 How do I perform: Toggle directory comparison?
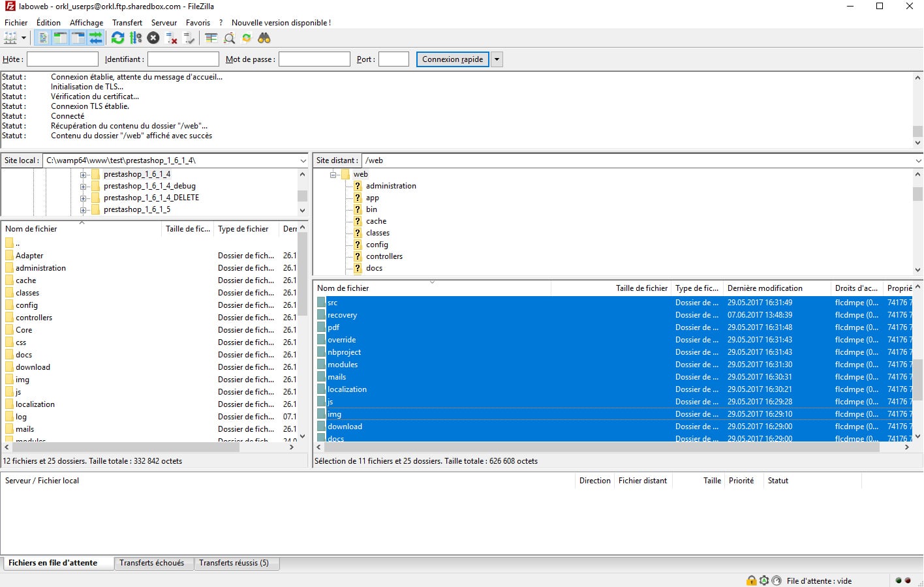tap(229, 38)
